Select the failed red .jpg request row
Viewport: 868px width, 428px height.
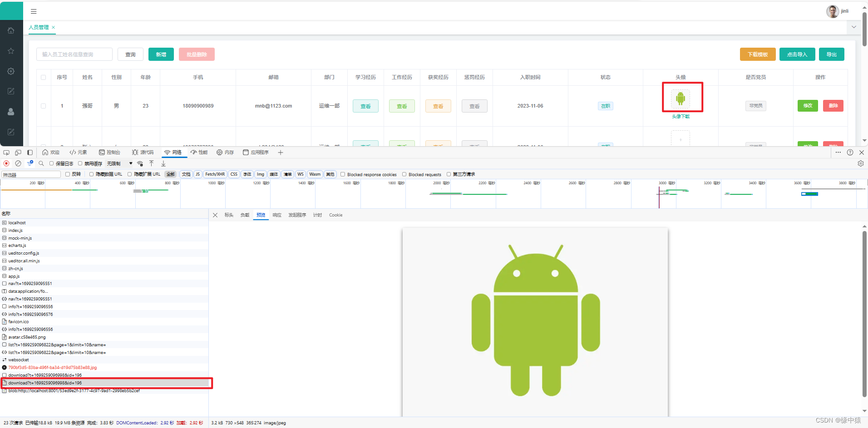coord(104,368)
